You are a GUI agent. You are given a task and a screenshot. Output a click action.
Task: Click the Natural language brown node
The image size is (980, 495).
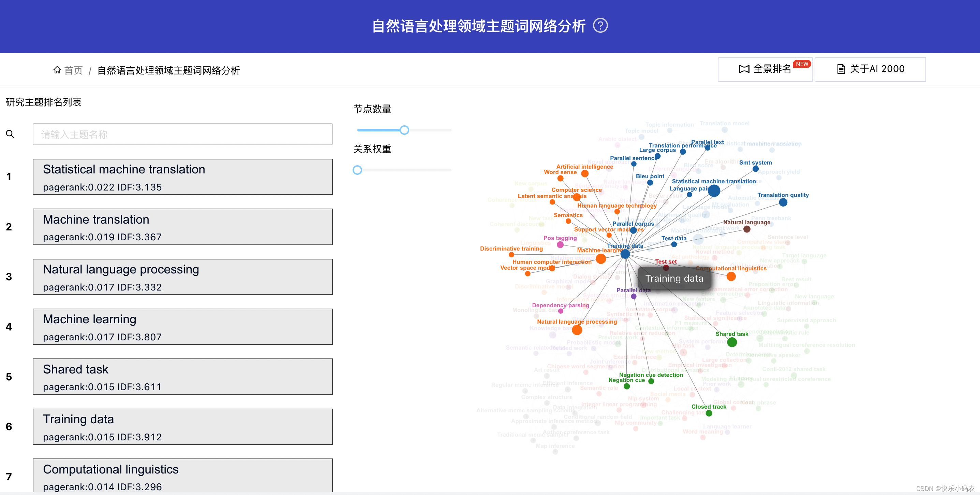tap(746, 229)
